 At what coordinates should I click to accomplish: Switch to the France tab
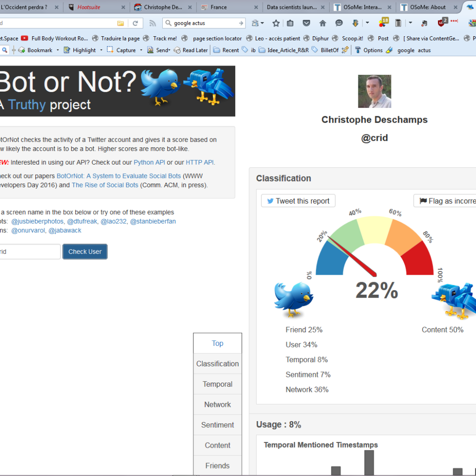point(230,7)
